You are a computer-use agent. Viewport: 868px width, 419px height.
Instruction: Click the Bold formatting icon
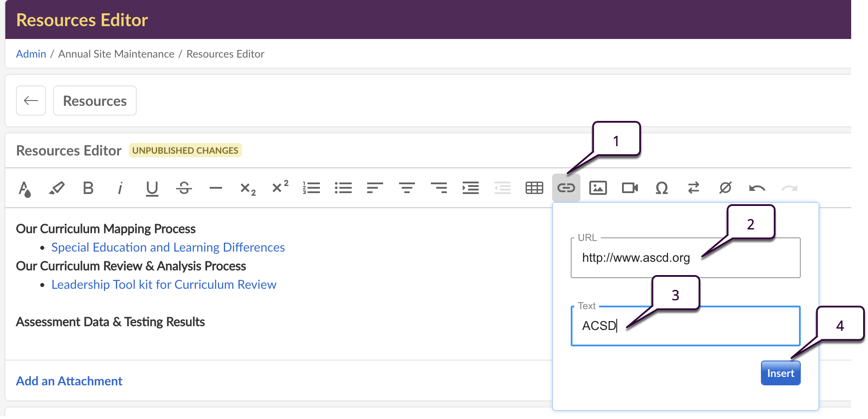[x=88, y=188]
